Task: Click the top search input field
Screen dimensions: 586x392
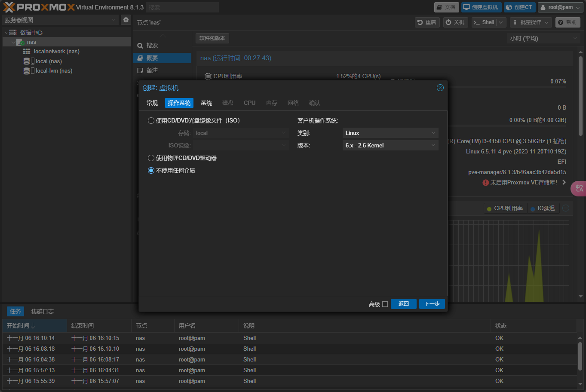Action: [182, 7]
